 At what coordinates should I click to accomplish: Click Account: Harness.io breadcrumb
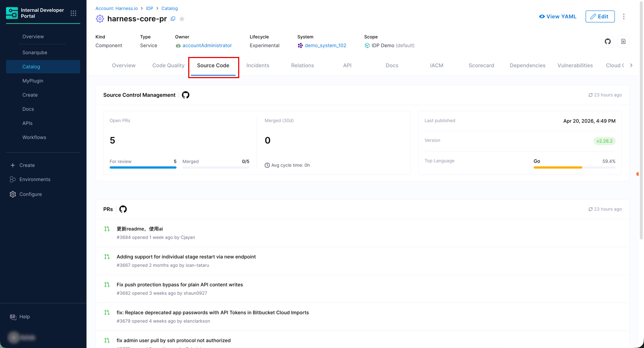117,8
